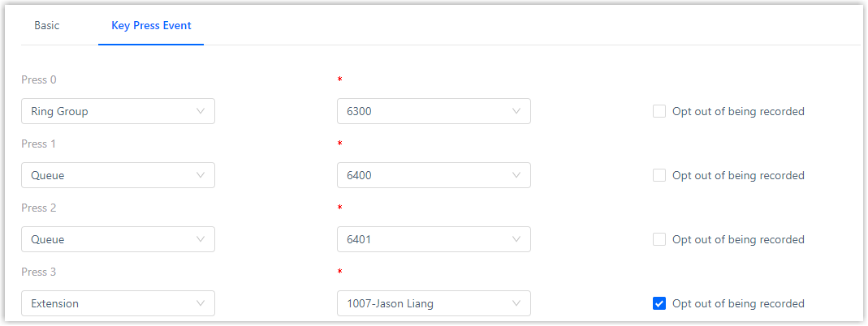Expand the 6300 ring group number dropdown
868x326 pixels.
[433, 111]
